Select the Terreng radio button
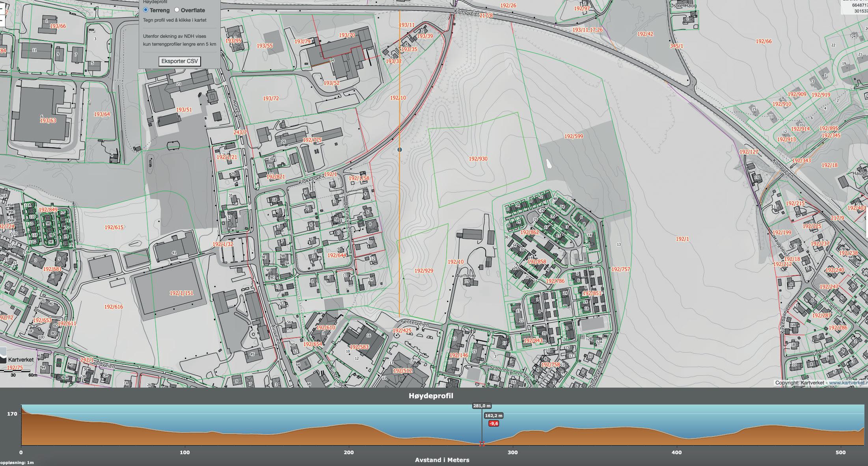Image resolution: width=868 pixels, height=466 pixels. [146, 10]
